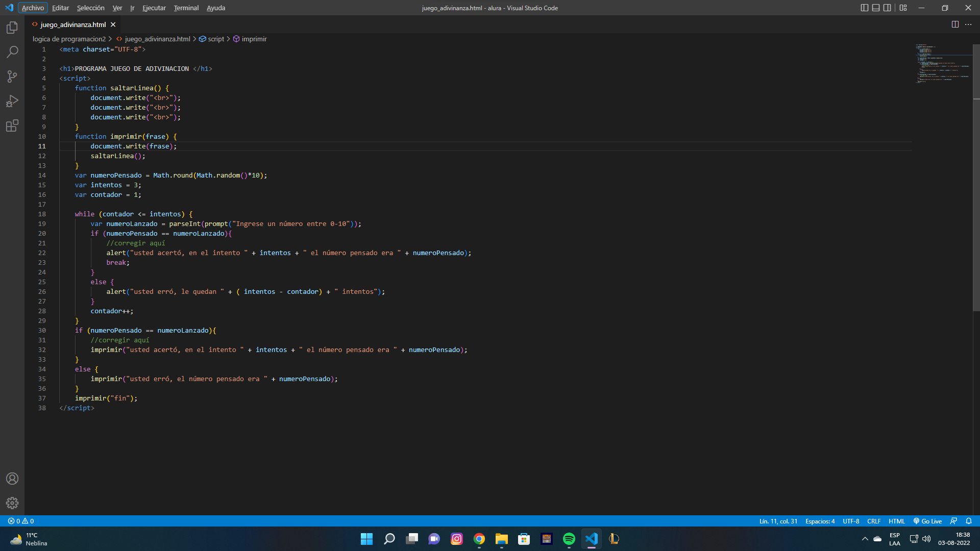
Task: Open the Ir menu
Action: (132, 8)
